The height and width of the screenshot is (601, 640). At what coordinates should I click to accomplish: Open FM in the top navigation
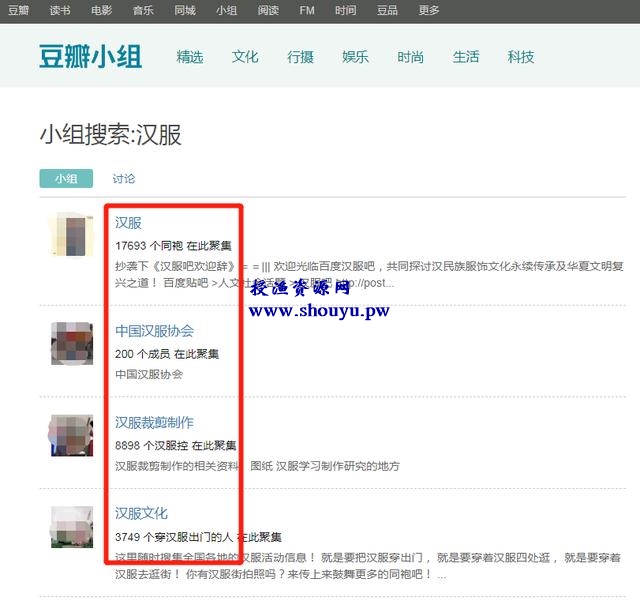[307, 10]
